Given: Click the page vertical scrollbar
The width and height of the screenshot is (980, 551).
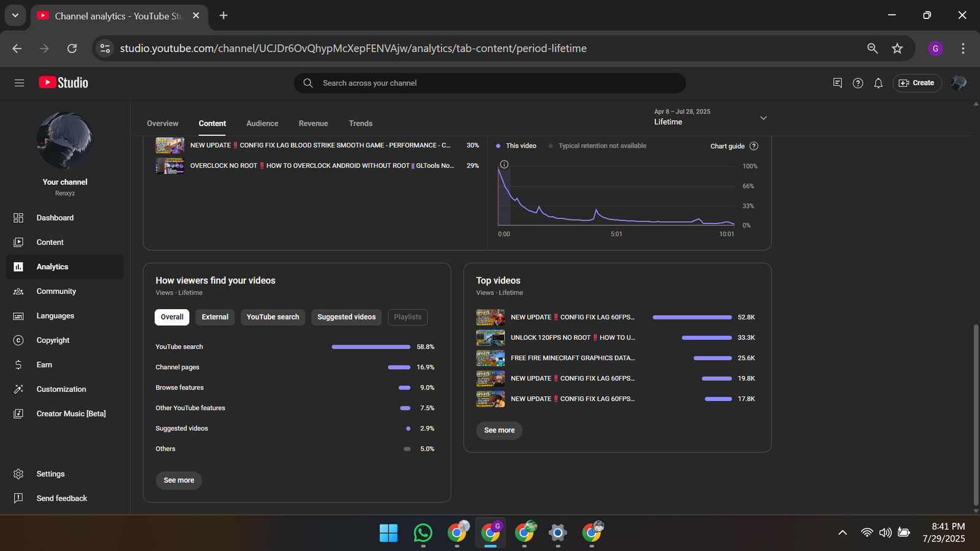Looking at the screenshot, I should [x=976, y=415].
